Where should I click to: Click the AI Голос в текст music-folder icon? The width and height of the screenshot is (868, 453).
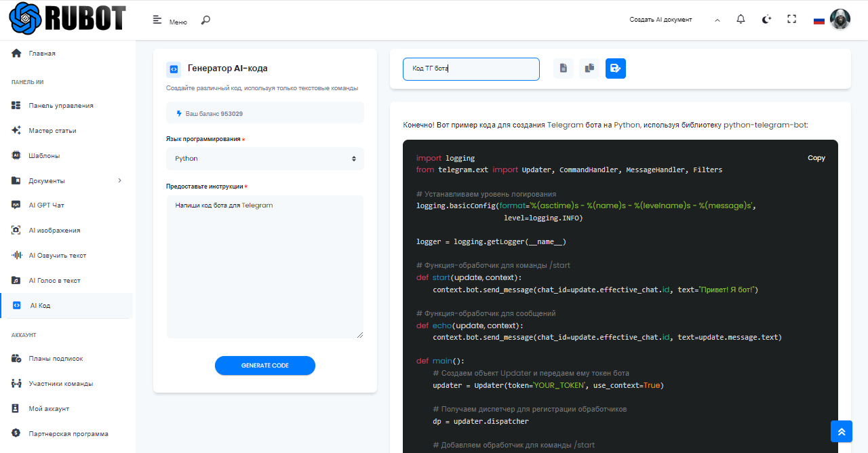coord(16,280)
